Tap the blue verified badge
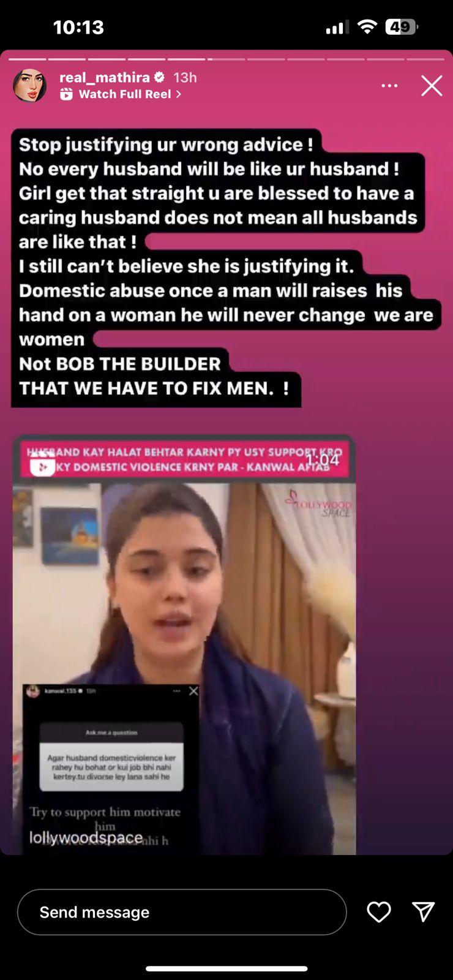Viewport: 453px width, 980px height. point(159,77)
